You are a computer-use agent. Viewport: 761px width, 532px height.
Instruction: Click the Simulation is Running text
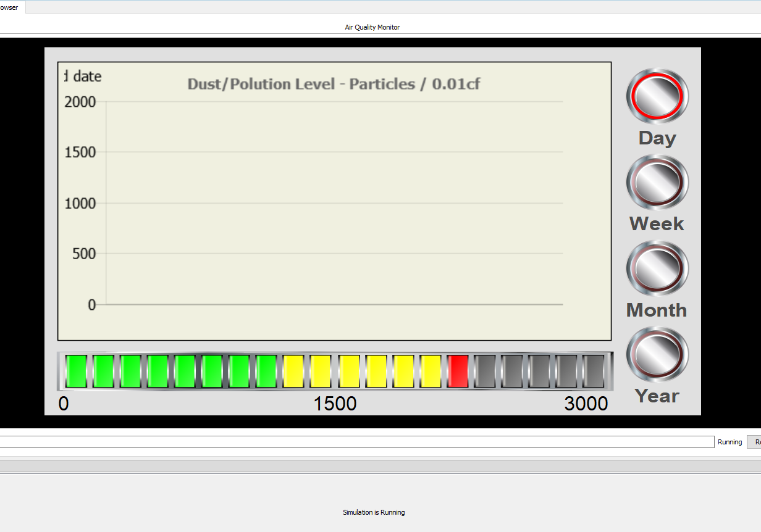click(x=373, y=512)
